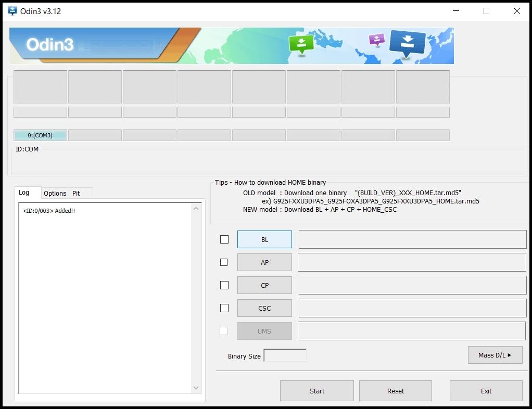Close the Odin3 window
The width and height of the screenshot is (532, 409).
coord(517,11)
